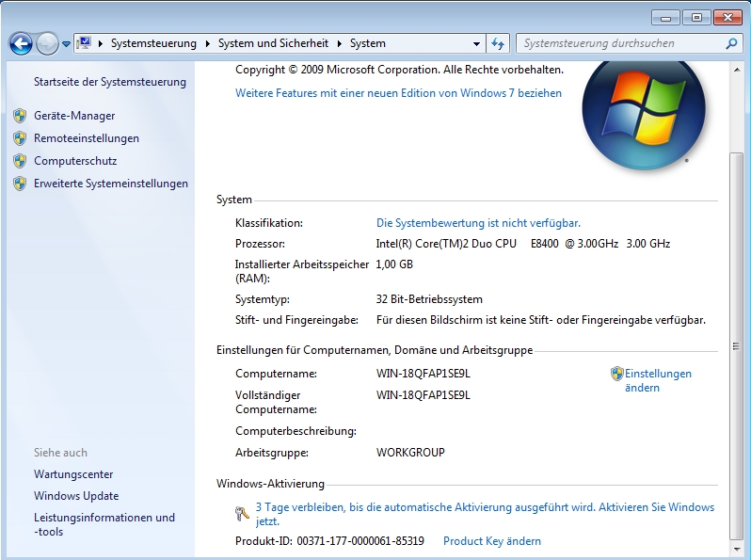Image resolution: width=751 pixels, height=560 pixels.
Task: Open Erweiterte Systemeinstellungen
Action: click(x=111, y=184)
